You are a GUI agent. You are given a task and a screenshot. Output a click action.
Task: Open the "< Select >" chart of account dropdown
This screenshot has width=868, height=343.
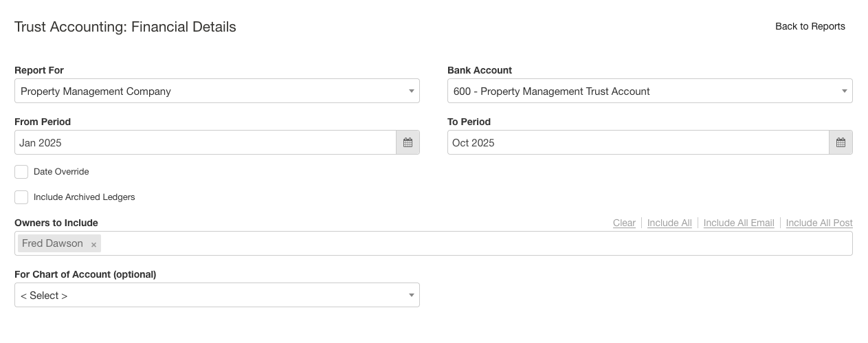tap(206, 295)
